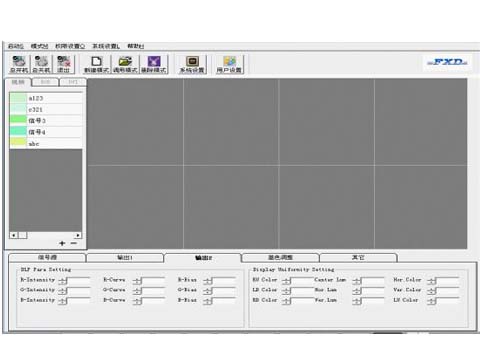
Task: Select the 信号4 list entry
Action: click(x=46, y=132)
